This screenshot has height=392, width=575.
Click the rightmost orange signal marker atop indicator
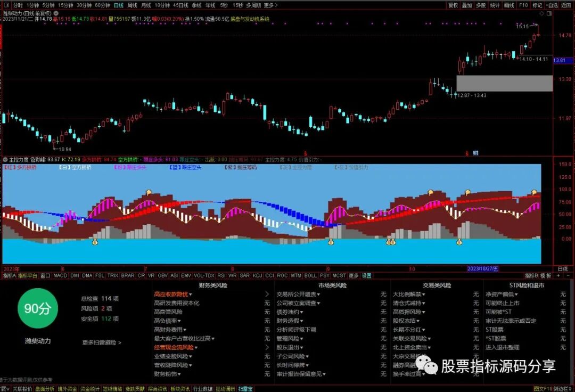[535, 192]
